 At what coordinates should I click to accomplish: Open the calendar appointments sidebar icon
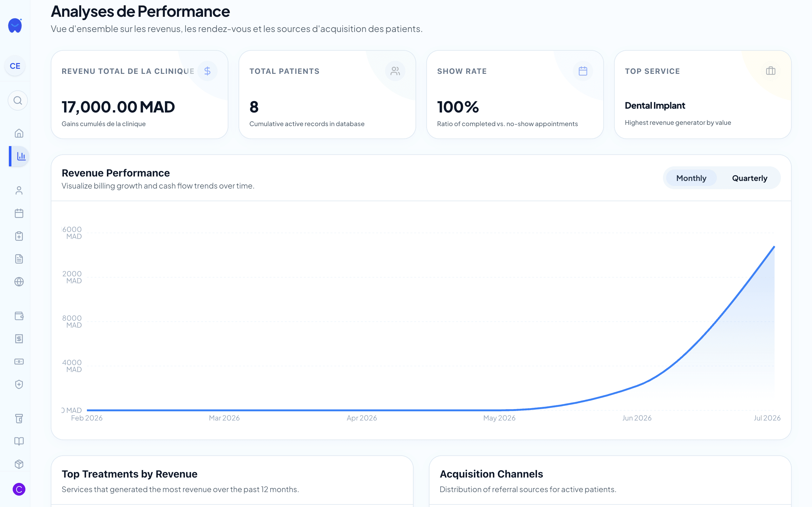[19, 213]
